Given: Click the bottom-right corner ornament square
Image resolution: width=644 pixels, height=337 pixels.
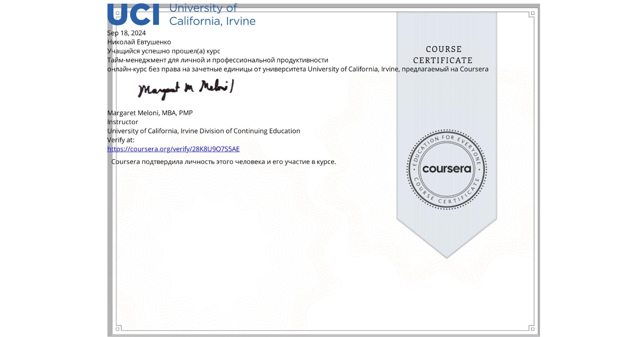Looking at the screenshot, I should tap(532, 329).
